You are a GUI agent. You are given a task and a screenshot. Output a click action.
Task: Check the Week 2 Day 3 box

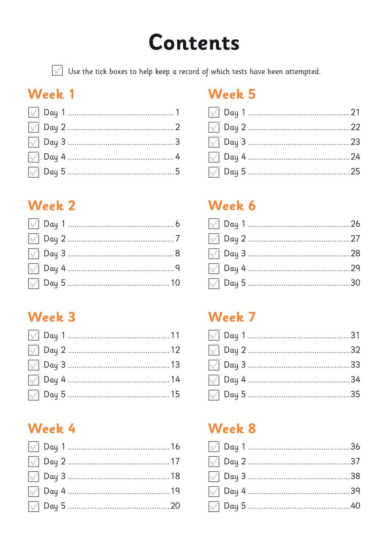[x=34, y=254]
